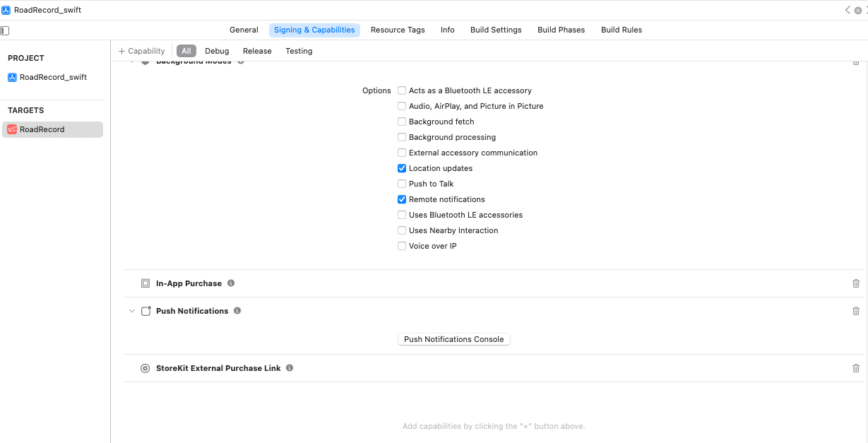
Task: Open info icon beside Push Notifications
Action: coord(237,311)
